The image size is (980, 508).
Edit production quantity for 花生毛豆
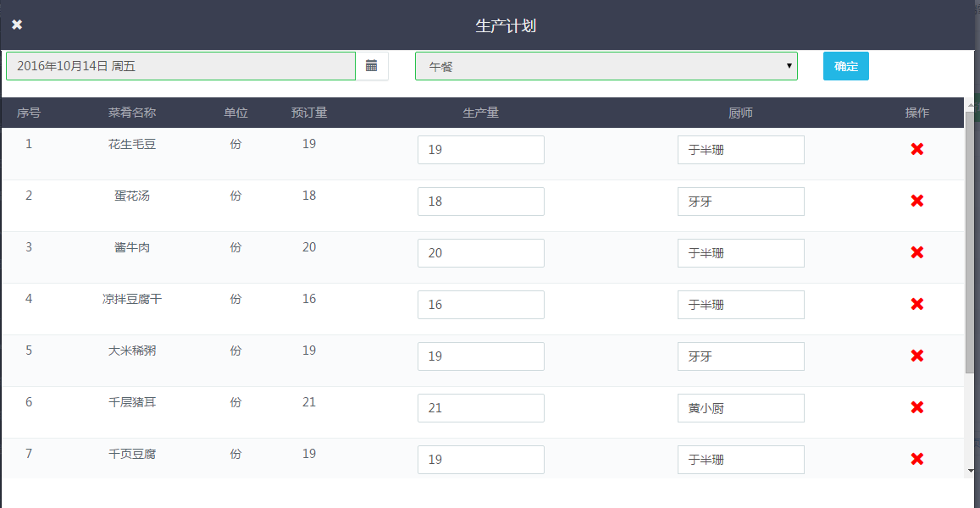coord(480,150)
